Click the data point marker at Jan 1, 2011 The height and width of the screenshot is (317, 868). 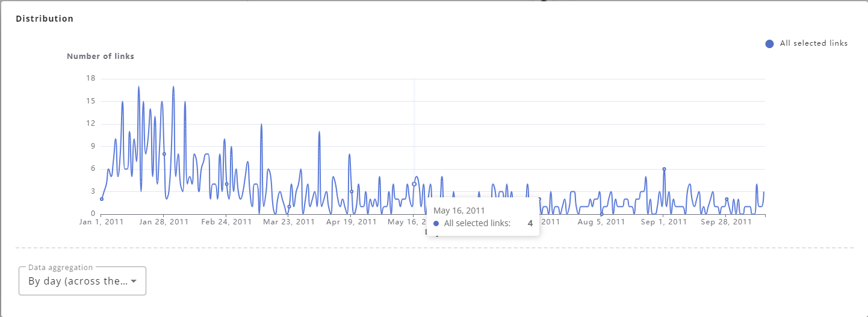(x=102, y=199)
